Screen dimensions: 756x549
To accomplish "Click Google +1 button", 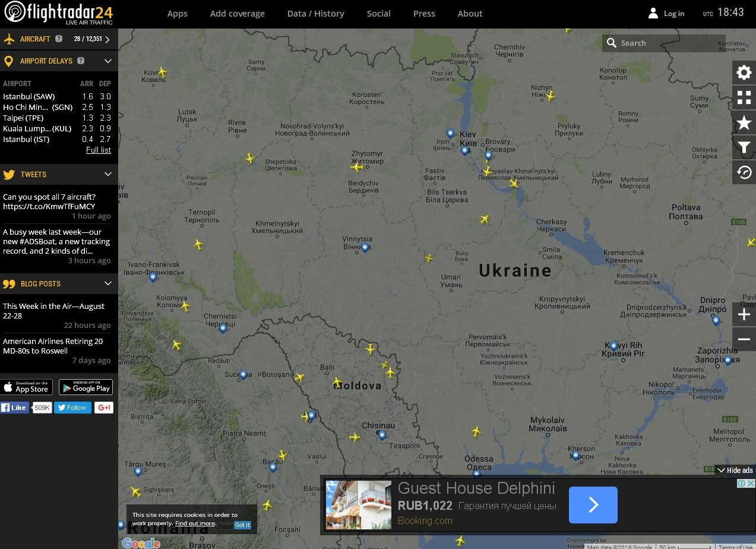I will 103,408.
